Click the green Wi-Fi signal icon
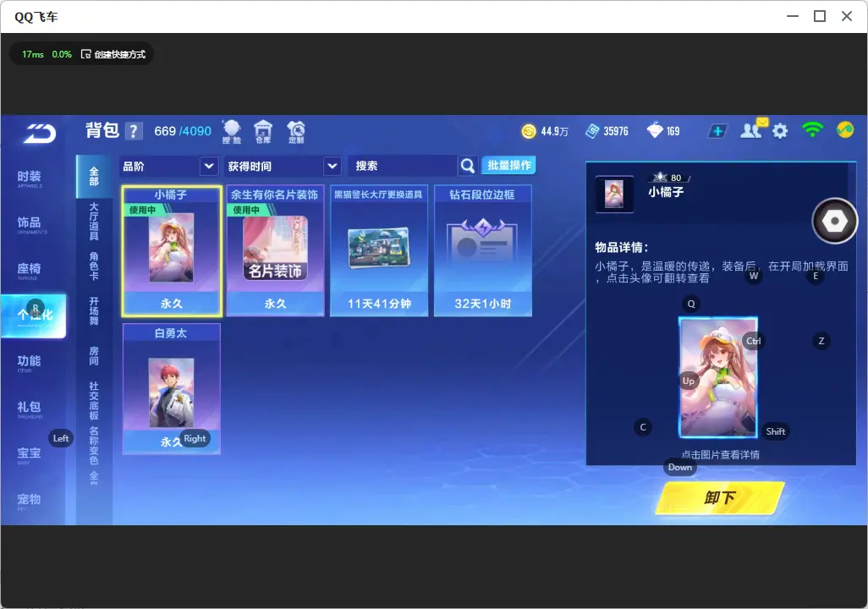868x609 pixels. pyautogui.click(x=812, y=130)
